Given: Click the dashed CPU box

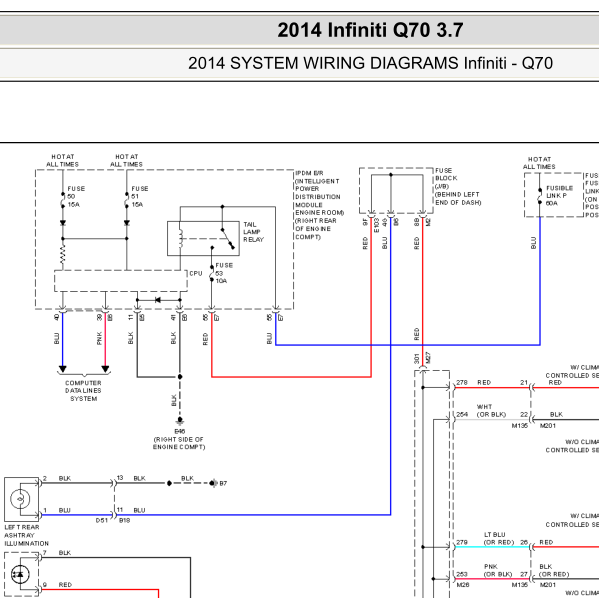Looking at the screenshot, I should (x=121, y=281).
